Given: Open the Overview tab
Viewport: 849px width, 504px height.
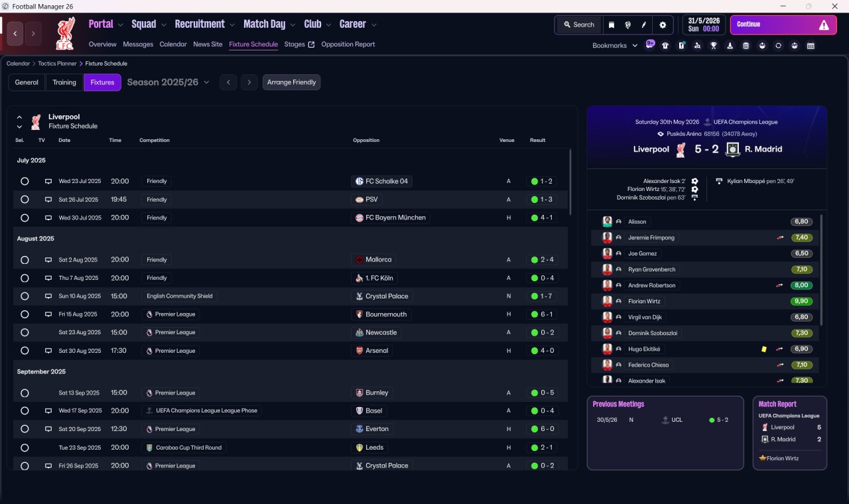Looking at the screenshot, I should [102, 44].
